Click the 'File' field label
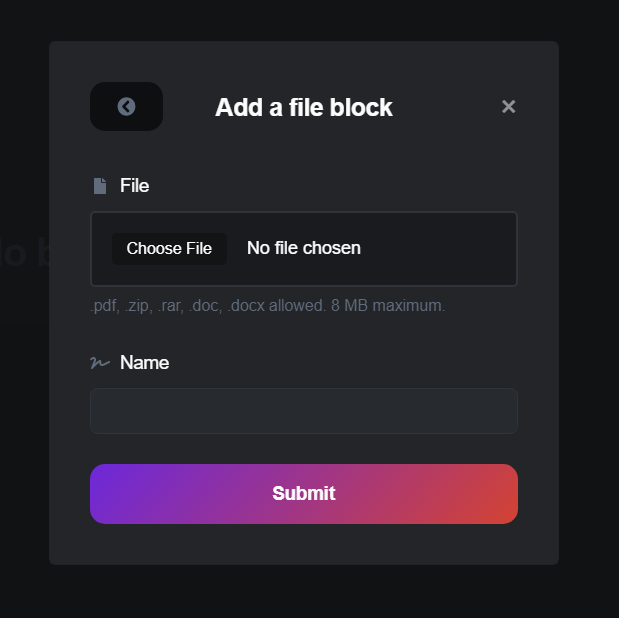619x618 pixels. click(x=134, y=186)
